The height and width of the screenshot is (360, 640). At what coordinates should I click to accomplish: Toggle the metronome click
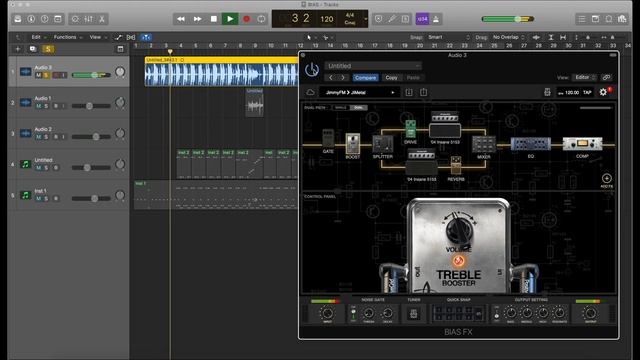pos(436,19)
